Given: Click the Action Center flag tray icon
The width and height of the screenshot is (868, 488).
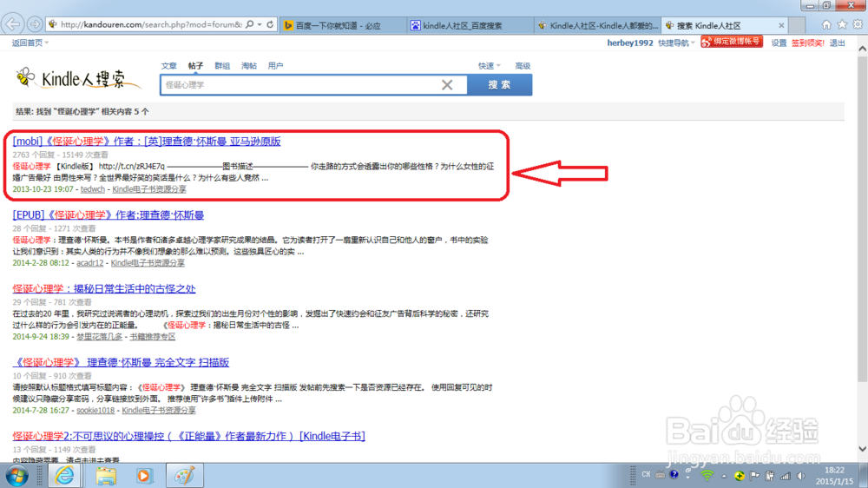Looking at the screenshot, I should (754, 476).
